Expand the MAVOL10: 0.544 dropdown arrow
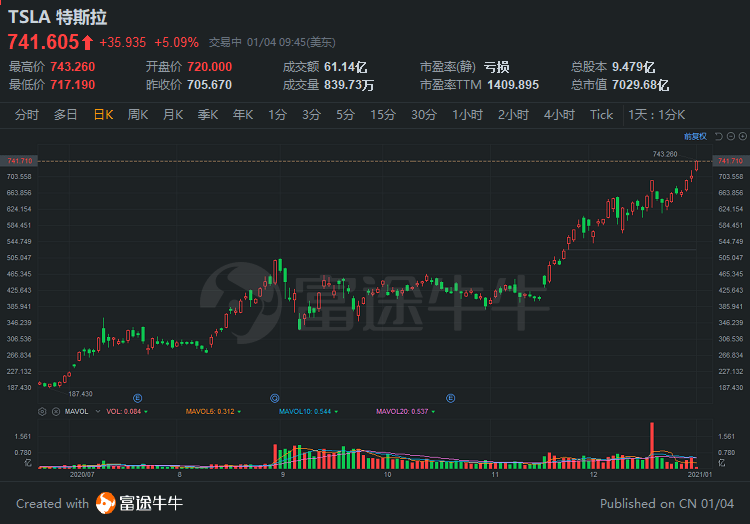Viewport: 750px width, 524px height. click(x=336, y=412)
